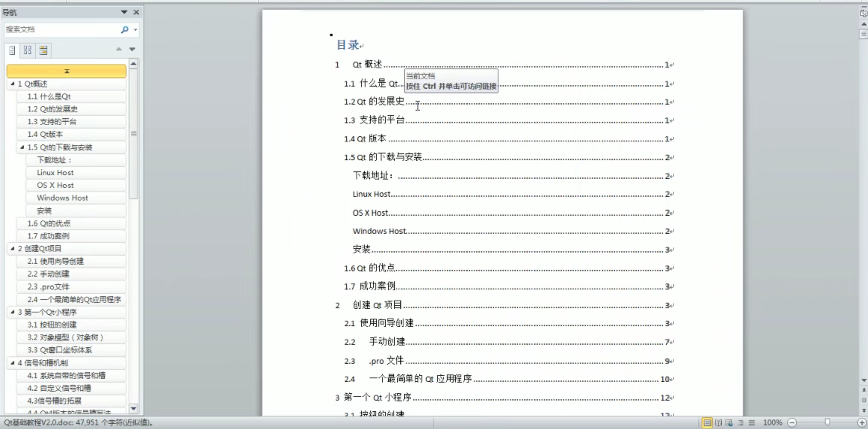Collapse the "1.5 Qt的下载与安装" heading node

click(22, 147)
